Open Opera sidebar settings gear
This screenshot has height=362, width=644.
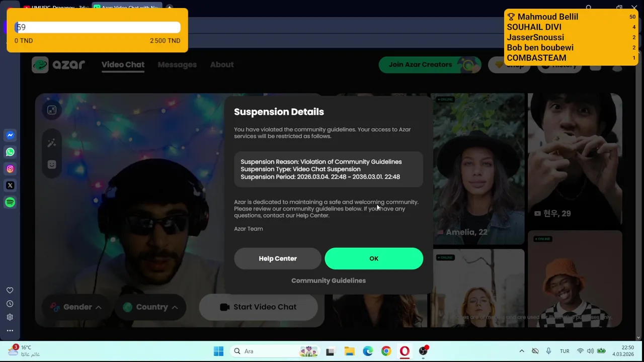pos(10,317)
